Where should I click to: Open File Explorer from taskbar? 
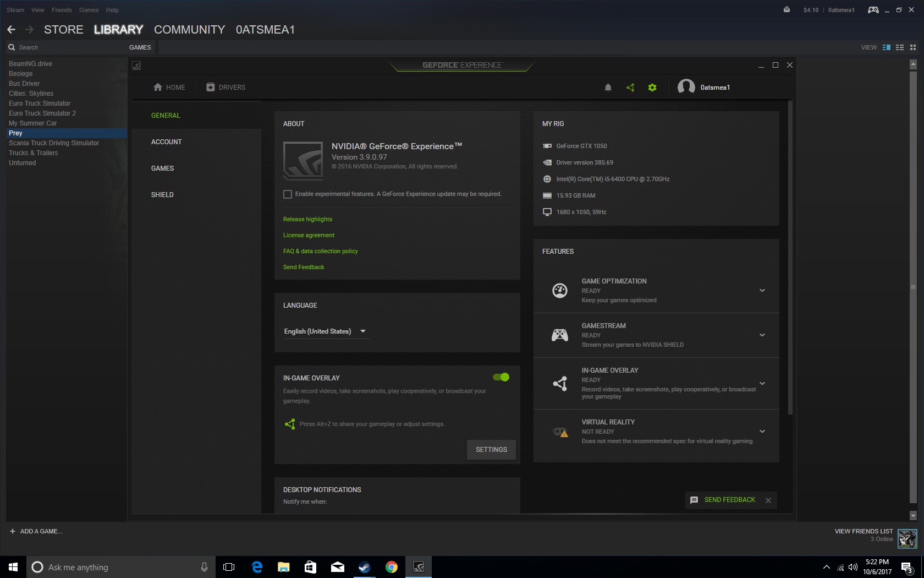tap(284, 567)
